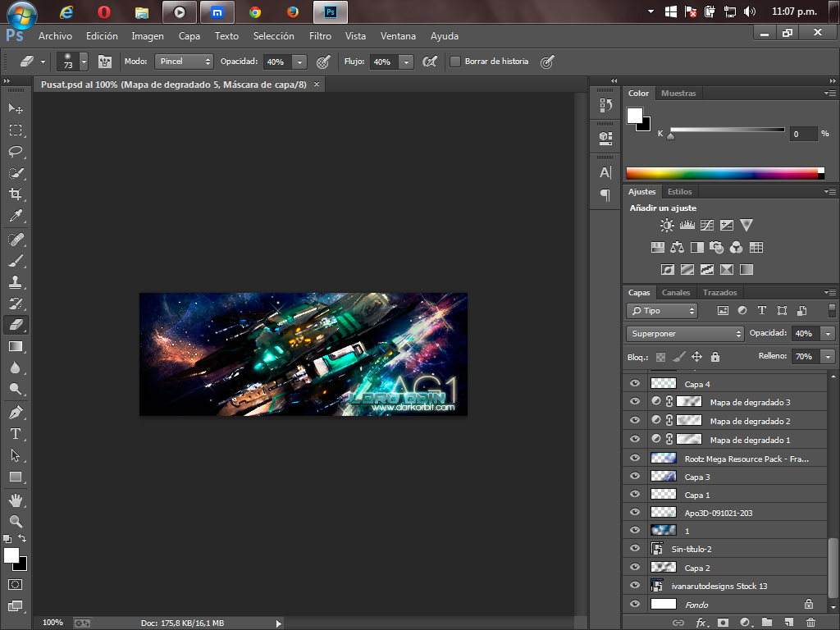Add a layer mask button
Screen dimensions: 840x630
(723, 623)
